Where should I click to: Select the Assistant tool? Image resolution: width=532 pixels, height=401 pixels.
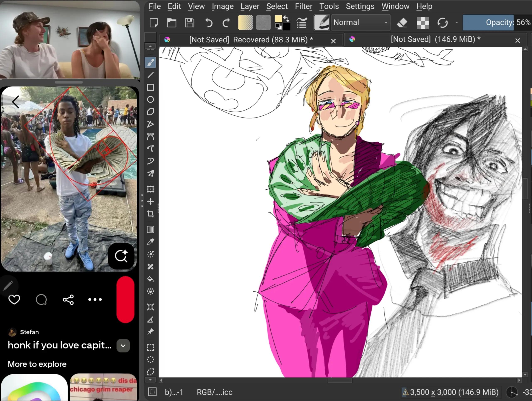(150, 307)
